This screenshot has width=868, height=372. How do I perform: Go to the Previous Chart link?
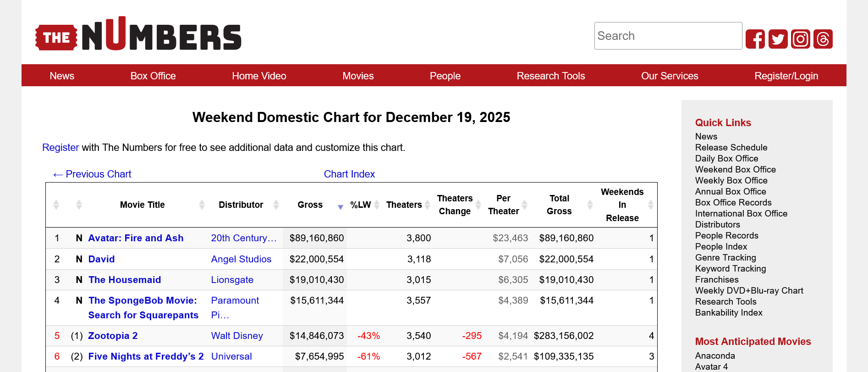pos(92,174)
